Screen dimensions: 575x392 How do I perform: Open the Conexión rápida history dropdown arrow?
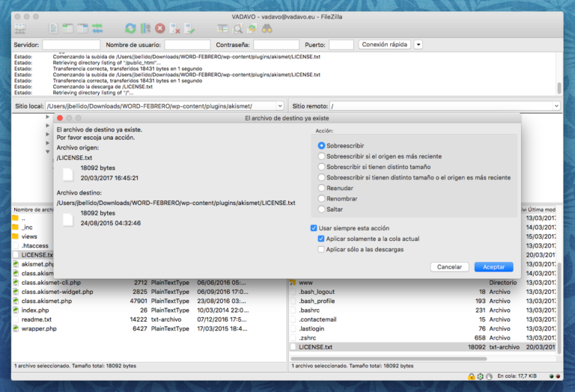[418, 45]
